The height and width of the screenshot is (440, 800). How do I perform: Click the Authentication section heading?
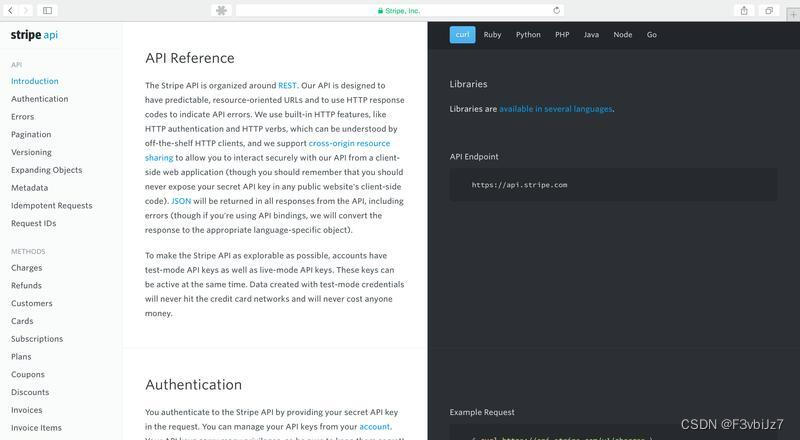(x=193, y=385)
